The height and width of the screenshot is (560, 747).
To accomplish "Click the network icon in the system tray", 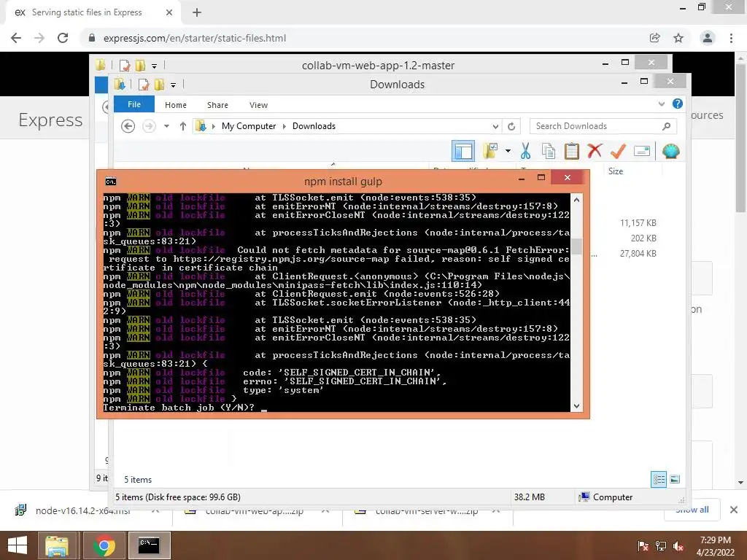I will coord(661,546).
